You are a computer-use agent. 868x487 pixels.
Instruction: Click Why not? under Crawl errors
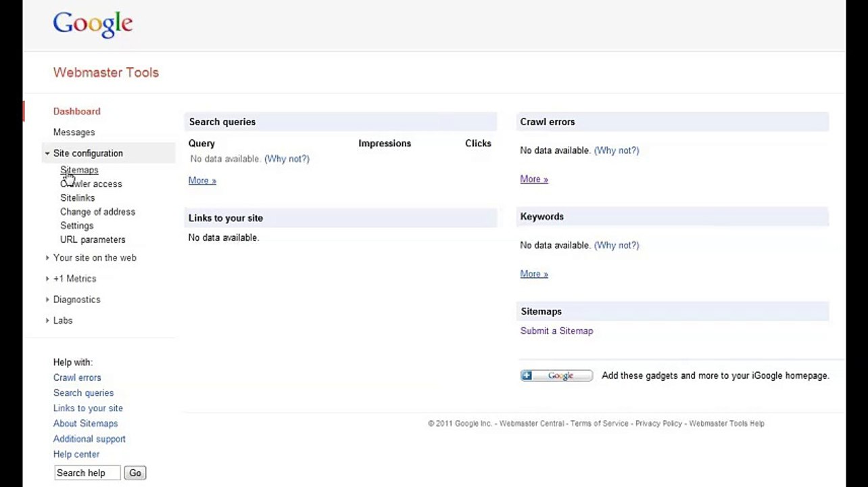(616, 150)
